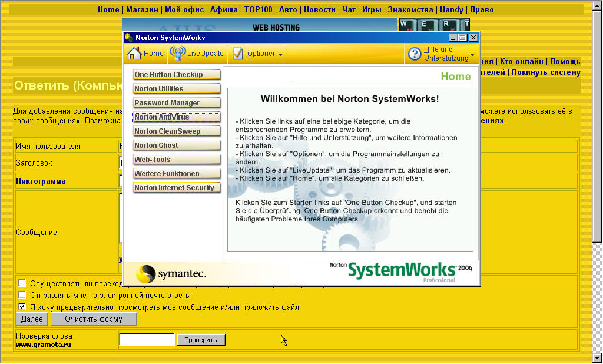The image size is (603, 364).
Task: Open Новости in the top menu
Action: [320, 9]
